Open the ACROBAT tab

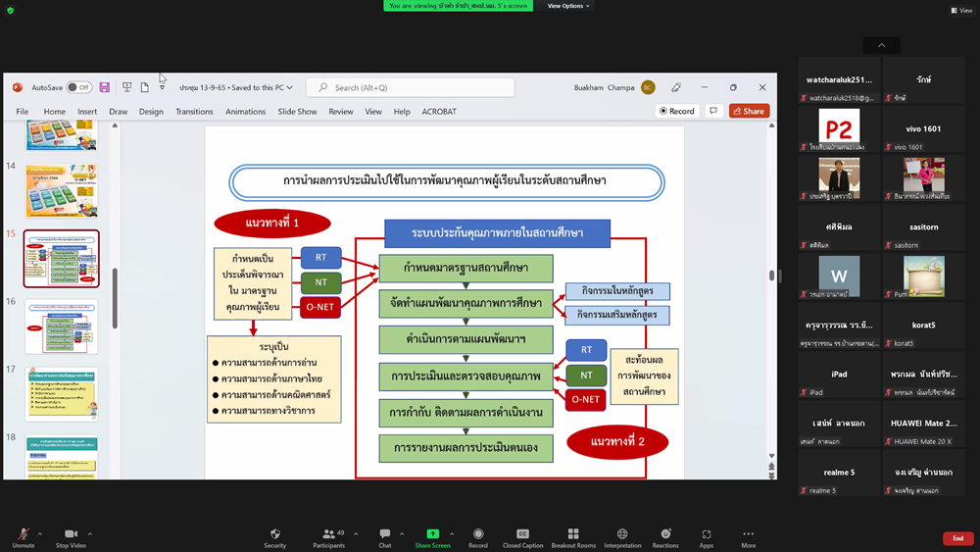pyautogui.click(x=439, y=111)
